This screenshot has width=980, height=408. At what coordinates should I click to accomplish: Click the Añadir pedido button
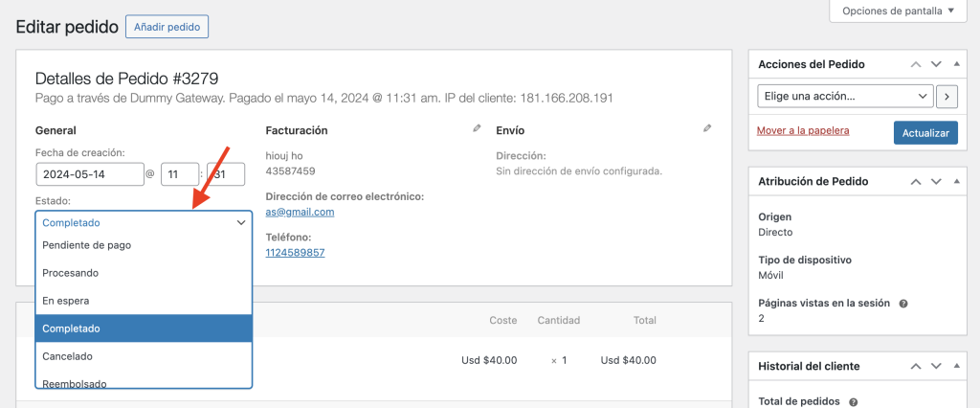point(167,27)
